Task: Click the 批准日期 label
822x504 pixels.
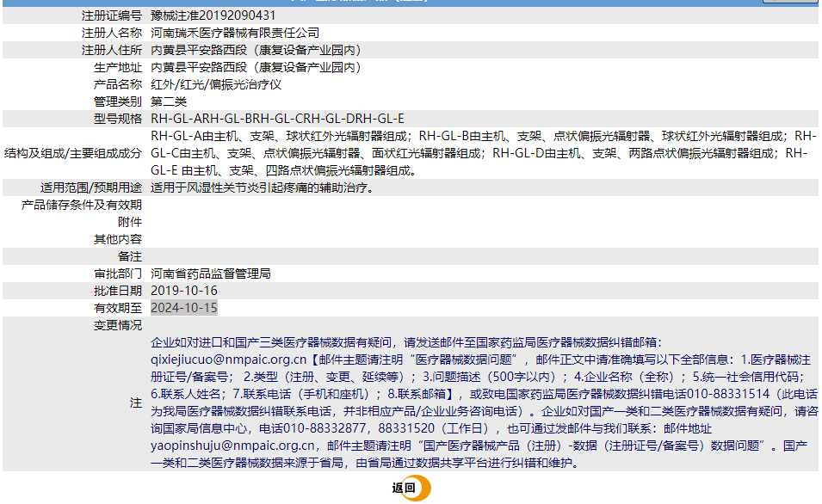Action: pyautogui.click(x=118, y=291)
